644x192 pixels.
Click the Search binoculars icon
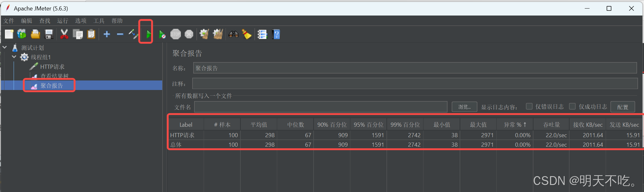pyautogui.click(x=233, y=34)
